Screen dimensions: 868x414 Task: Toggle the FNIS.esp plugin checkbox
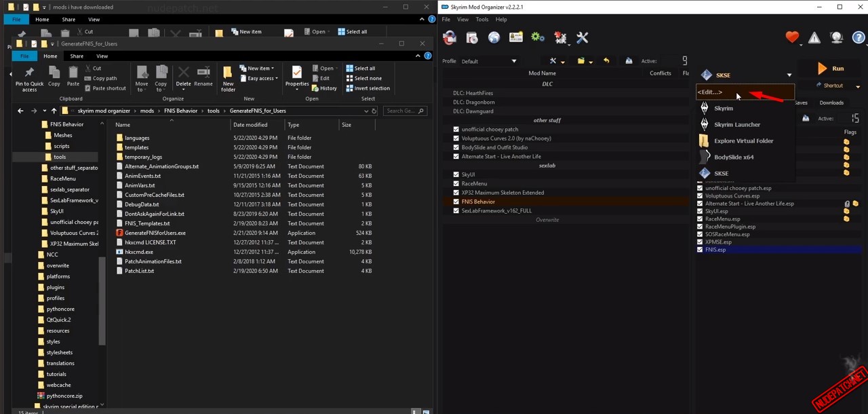click(700, 250)
